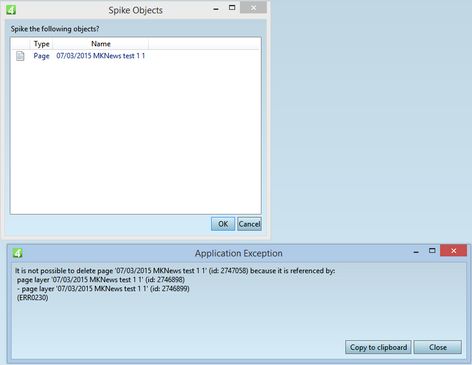The width and height of the screenshot is (472, 365).
Task: Maximize the Application Exception window
Action: (x=432, y=250)
